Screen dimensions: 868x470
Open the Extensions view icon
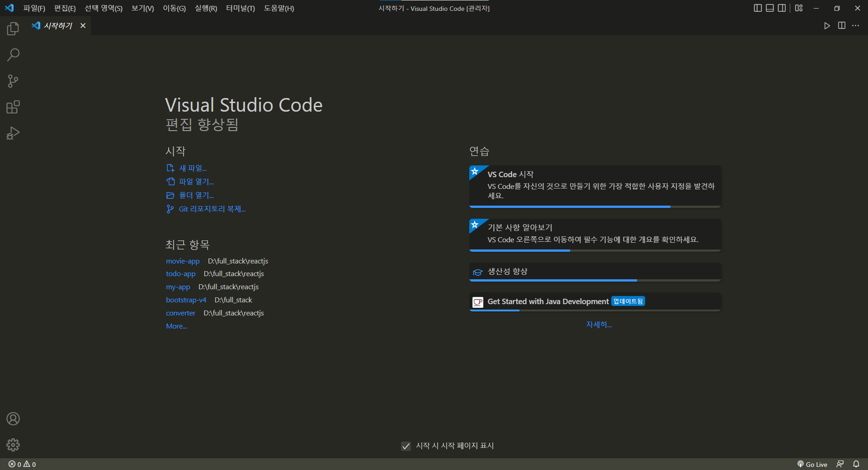(x=13, y=107)
